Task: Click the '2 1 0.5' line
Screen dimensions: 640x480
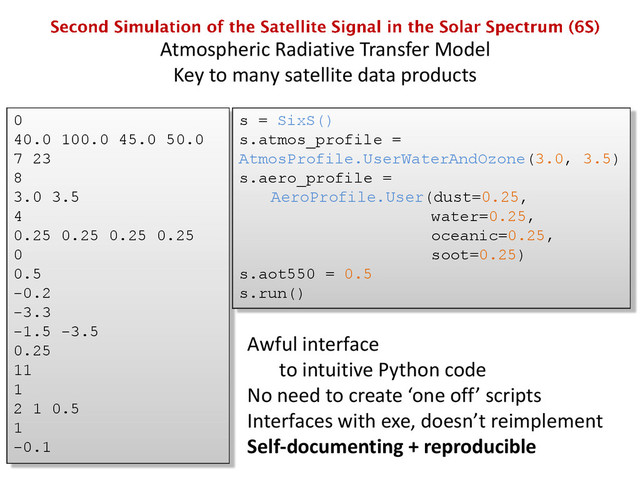Action: [48, 408]
